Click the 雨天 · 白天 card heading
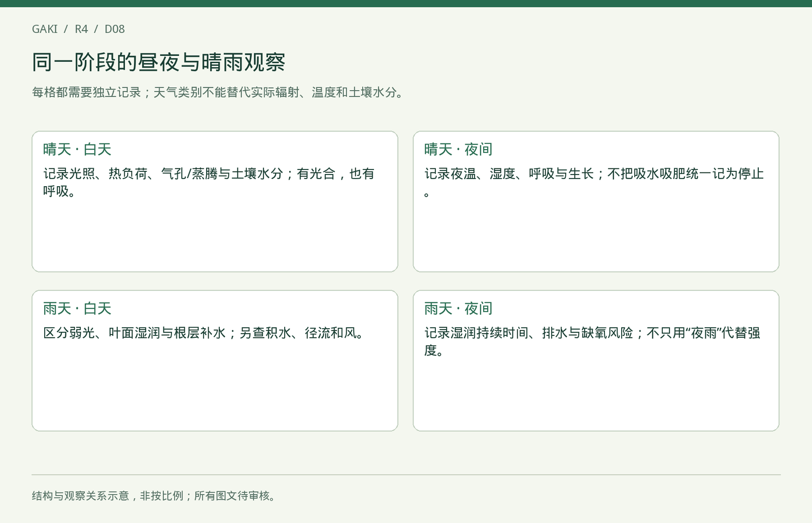Viewport: 812px width, 523px height. [77, 308]
